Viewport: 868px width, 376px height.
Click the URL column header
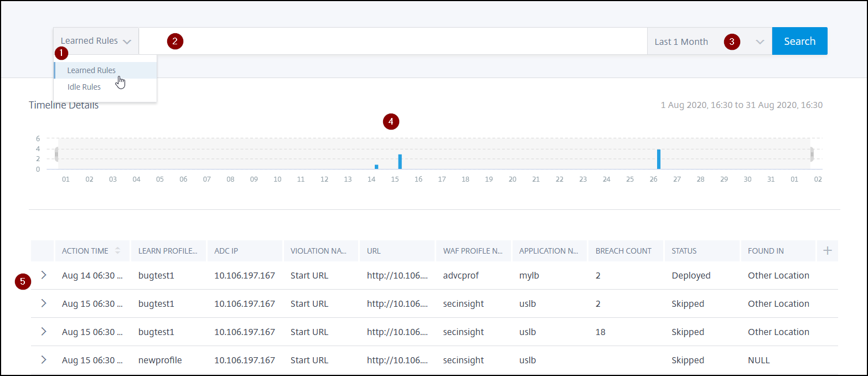pos(397,251)
